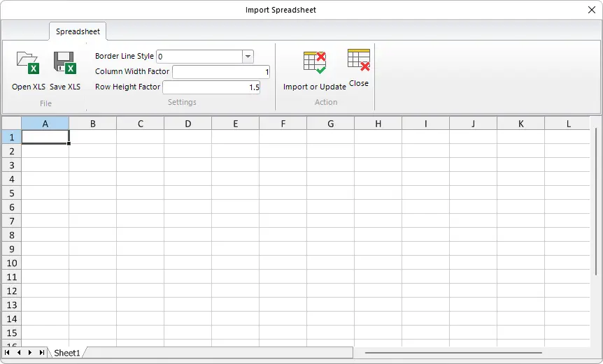Click the Open XLS icon

[28, 63]
